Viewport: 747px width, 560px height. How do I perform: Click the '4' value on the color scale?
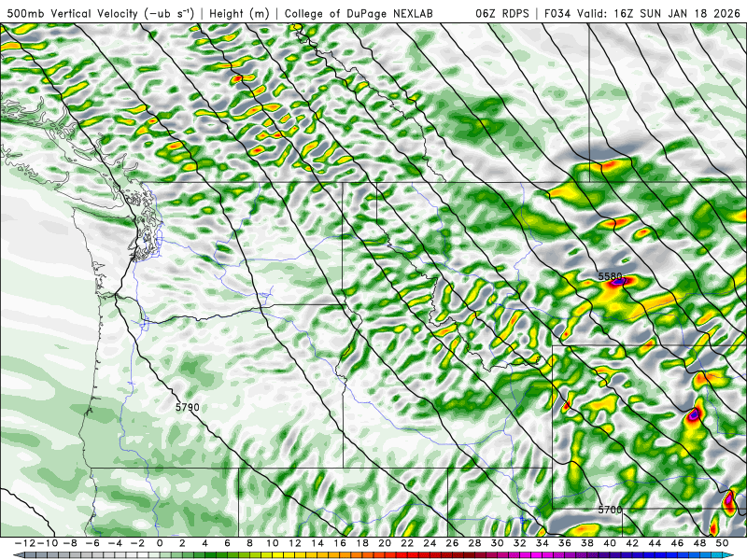point(204,543)
